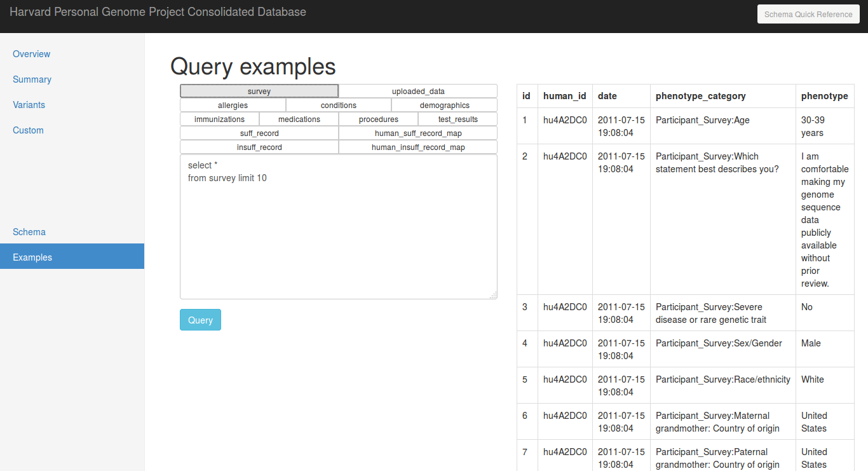Click Paternal grandmother: Country of origin cell
Screen dimensions: 868x471
723,455
